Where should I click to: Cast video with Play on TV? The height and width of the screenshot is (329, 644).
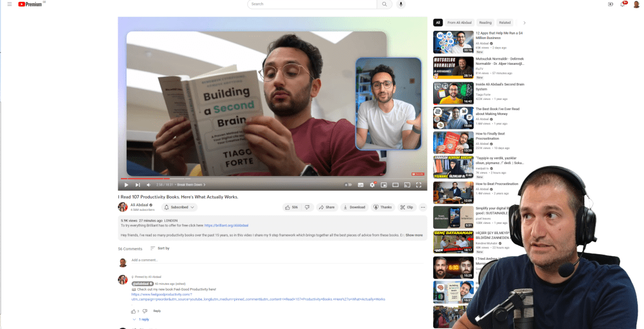point(407,185)
